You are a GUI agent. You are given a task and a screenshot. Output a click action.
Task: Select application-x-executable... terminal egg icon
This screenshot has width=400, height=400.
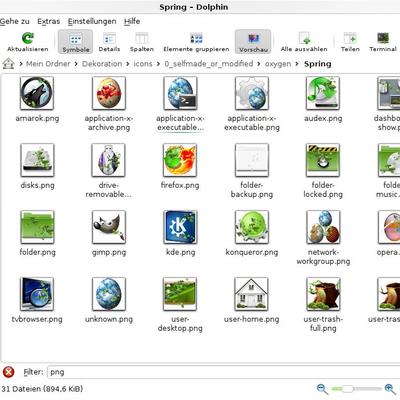coord(180,93)
